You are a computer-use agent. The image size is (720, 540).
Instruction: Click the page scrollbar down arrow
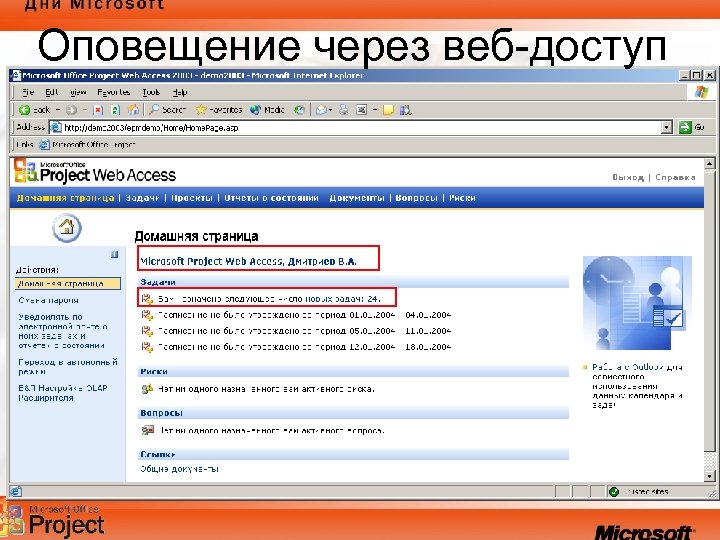click(x=709, y=476)
